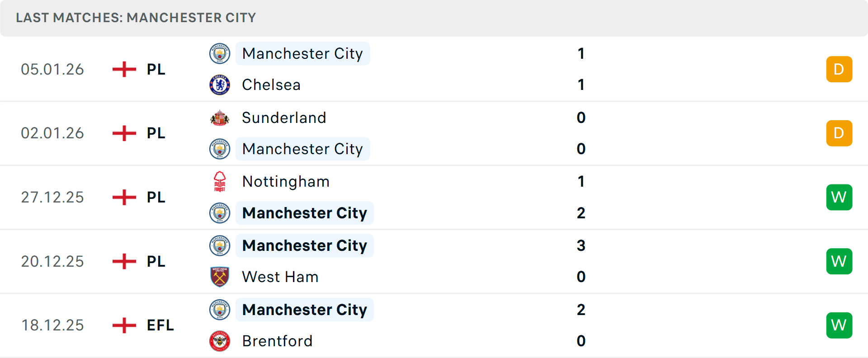This screenshot has height=358, width=868.
Task: Click the win badge for Nottingham match
Action: pos(839,197)
